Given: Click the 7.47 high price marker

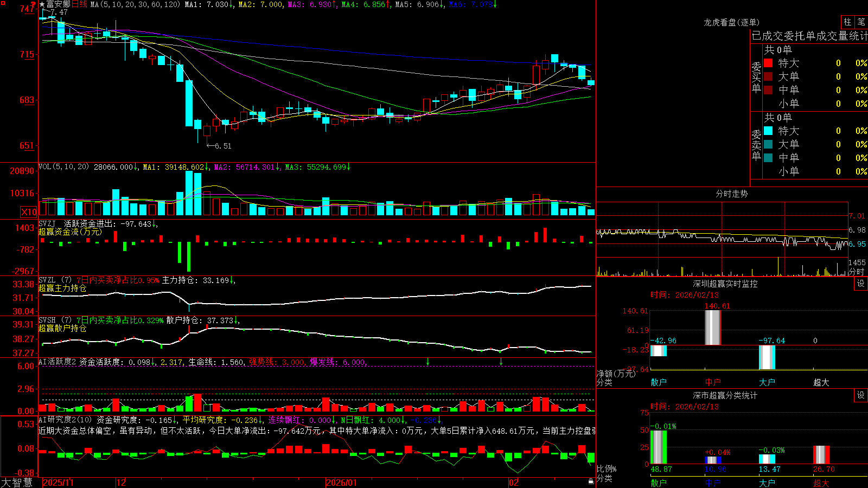Looking at the screenshot, I should (x=59, y=12).
